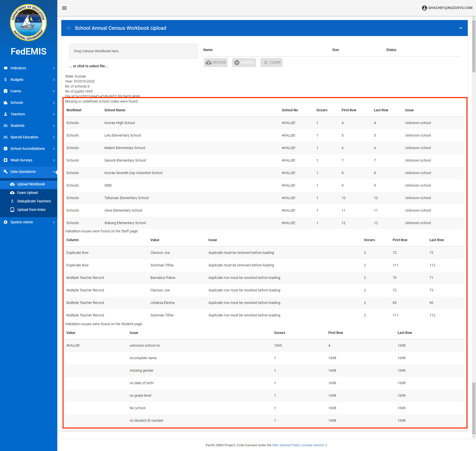Image resolution: width=476 pixels, height=451 pixels.
Task: Click the Exams checkmark icon
Action: tap(6, 91)
